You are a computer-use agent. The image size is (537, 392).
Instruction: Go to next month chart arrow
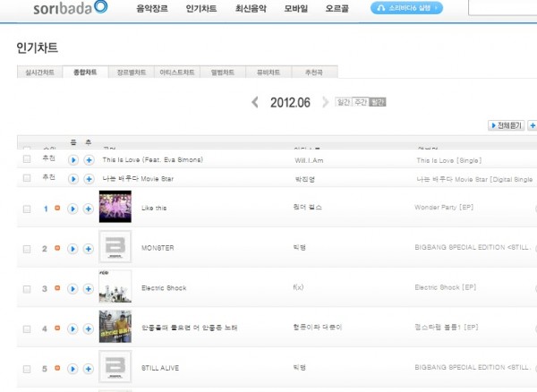[325, 102]
